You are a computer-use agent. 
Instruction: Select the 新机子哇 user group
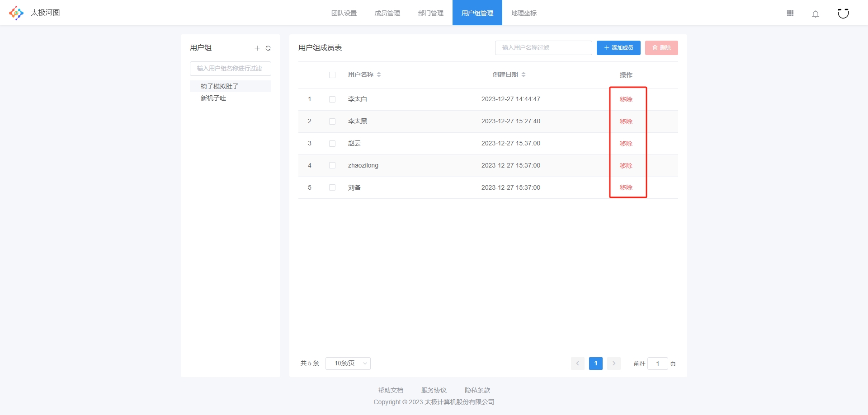231,98
